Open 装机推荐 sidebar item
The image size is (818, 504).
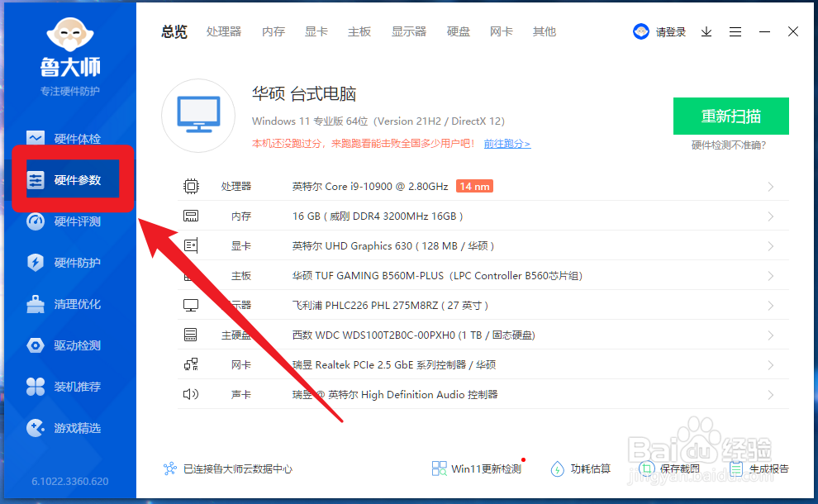tap(64, 387)
